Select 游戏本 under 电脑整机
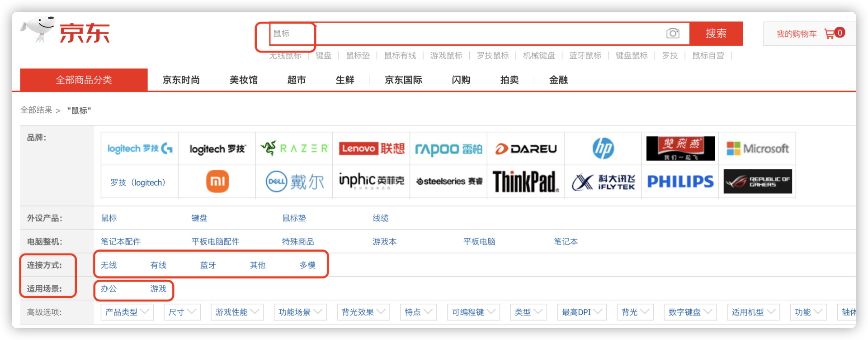868x340 pixels. (384, 241)
